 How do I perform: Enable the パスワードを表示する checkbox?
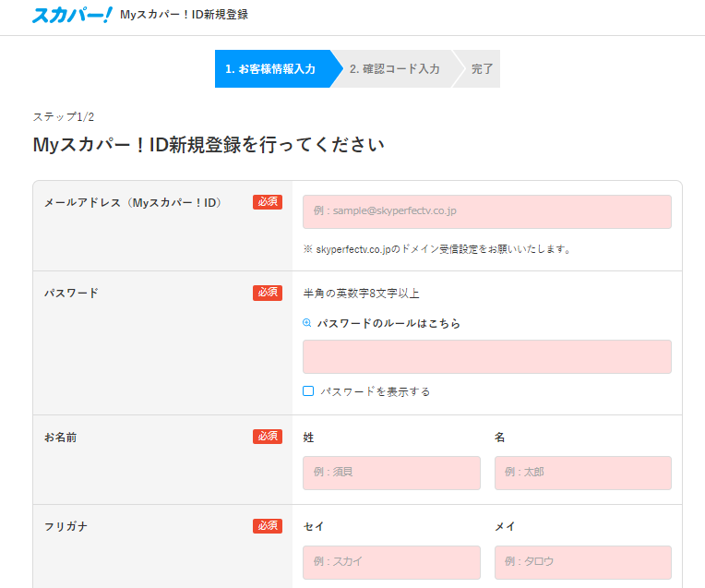[x=308, y=391]
